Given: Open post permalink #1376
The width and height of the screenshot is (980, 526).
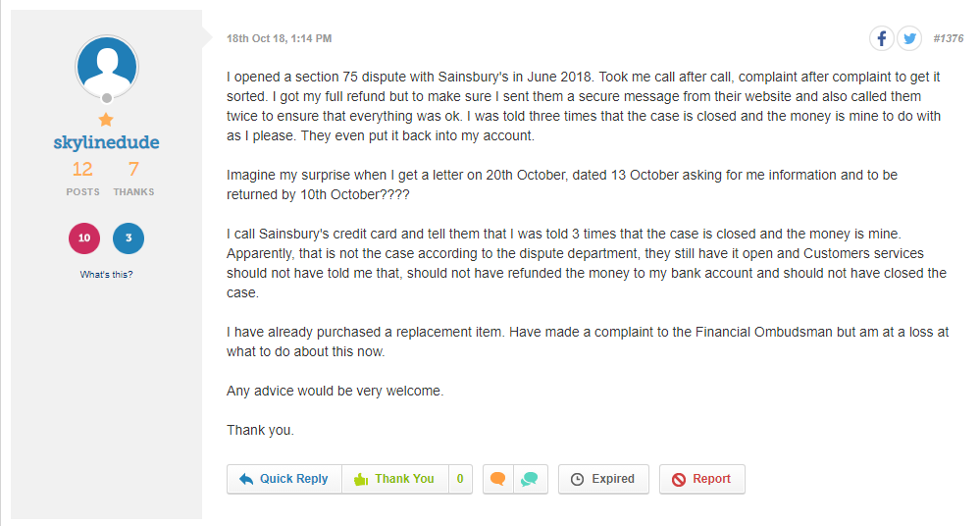Looking at the screenshot, I should tap(948, 38).
